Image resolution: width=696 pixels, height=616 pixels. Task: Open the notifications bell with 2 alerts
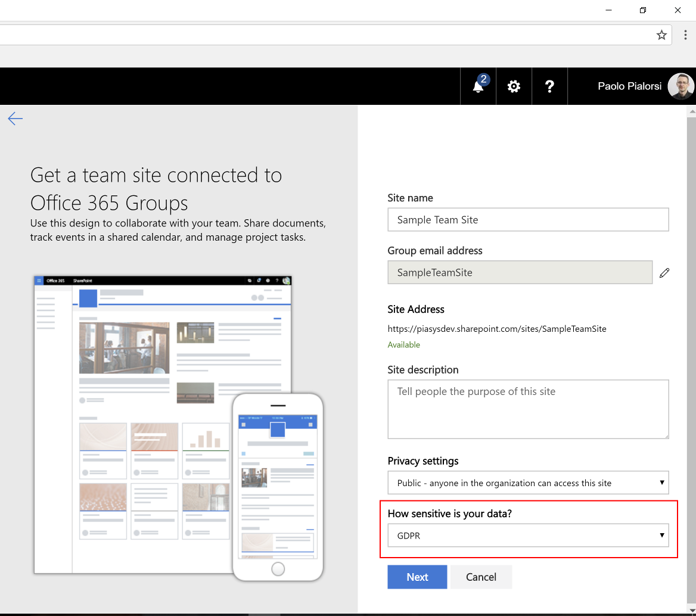[477, 86]
